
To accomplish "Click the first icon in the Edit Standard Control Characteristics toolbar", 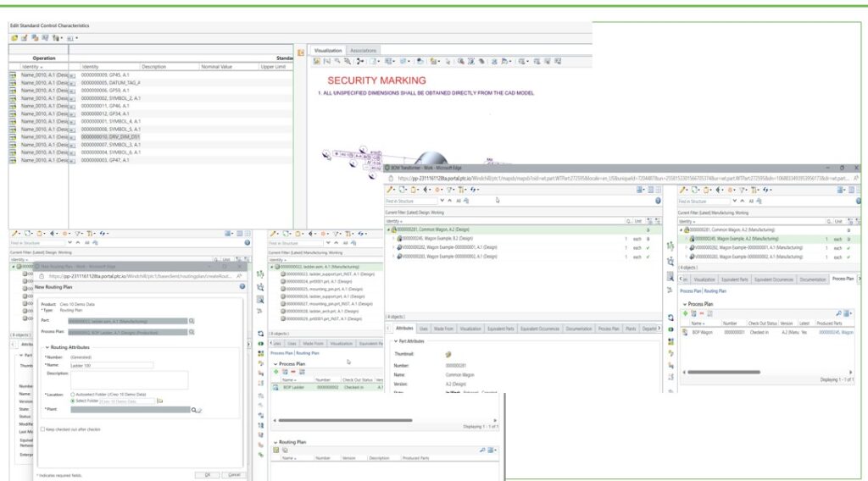I will pyautogui.click(x=14, y=38).
